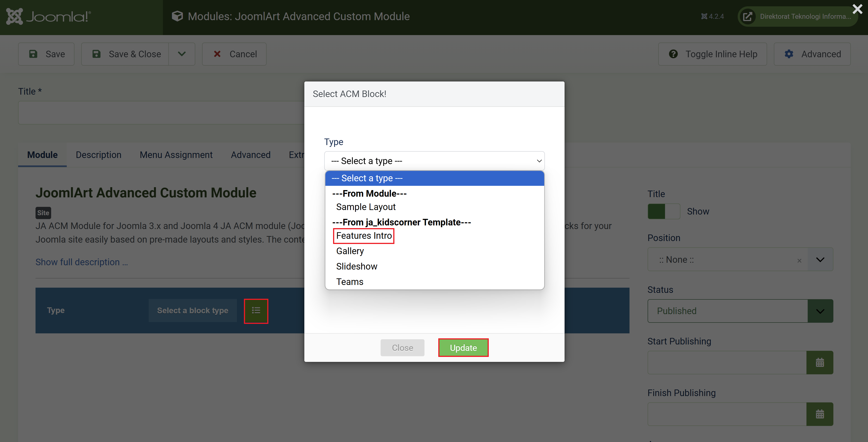Click the module Title input field

[x=161, y=113]
